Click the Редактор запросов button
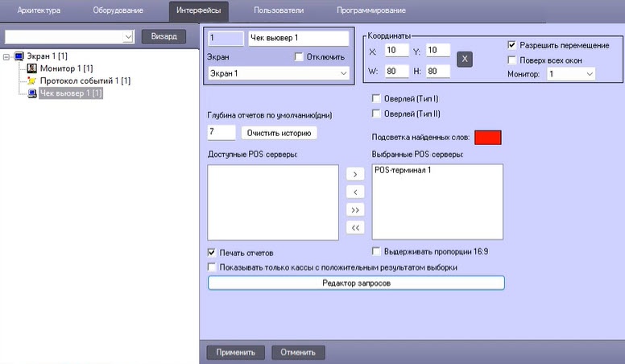The height and width of the screenshot is (364, 625). click(x=356, y=283)
